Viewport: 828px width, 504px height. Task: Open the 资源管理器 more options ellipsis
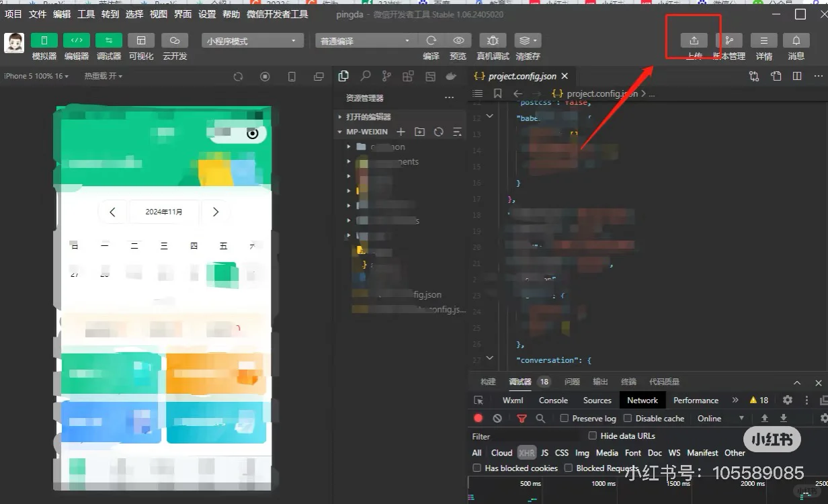click(x=450, y=98)
